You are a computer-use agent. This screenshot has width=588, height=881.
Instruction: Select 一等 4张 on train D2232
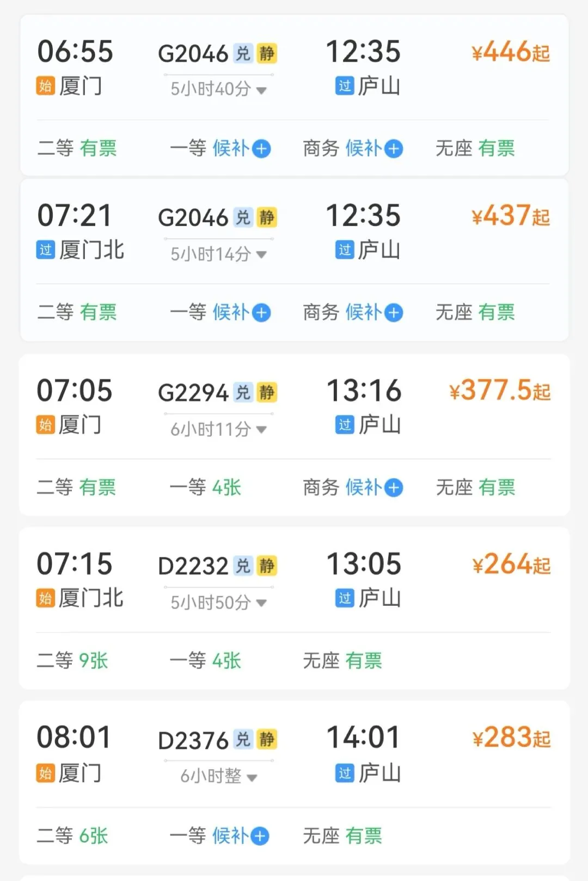coord(205,661)
